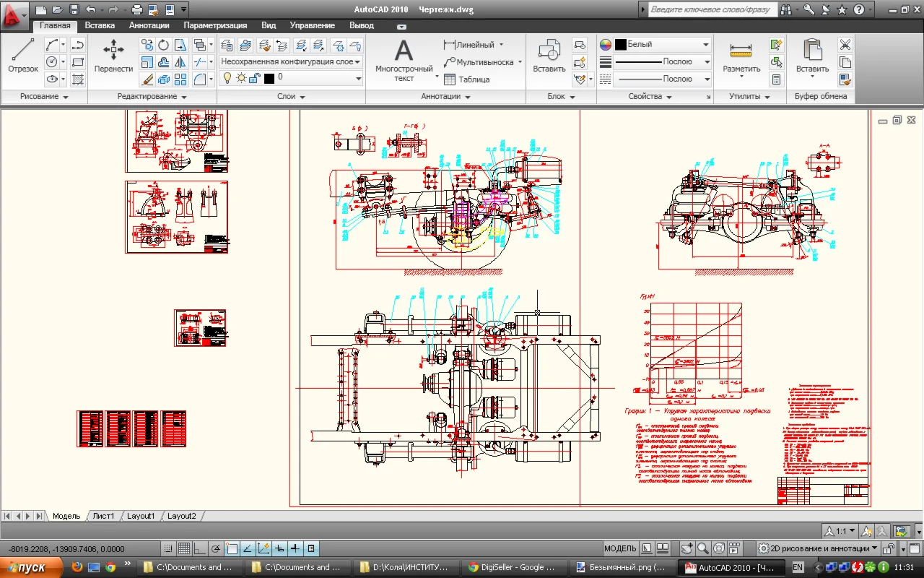
Task: Toggle the layer 0 lightbulb on/off icon
Action: [x=226, y=78]
